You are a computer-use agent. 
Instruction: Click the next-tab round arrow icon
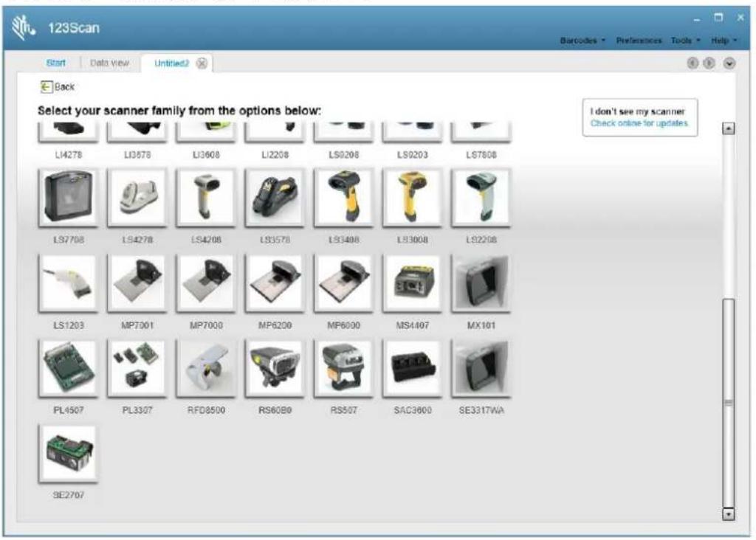pyautogui.click(x=709, y=63)
